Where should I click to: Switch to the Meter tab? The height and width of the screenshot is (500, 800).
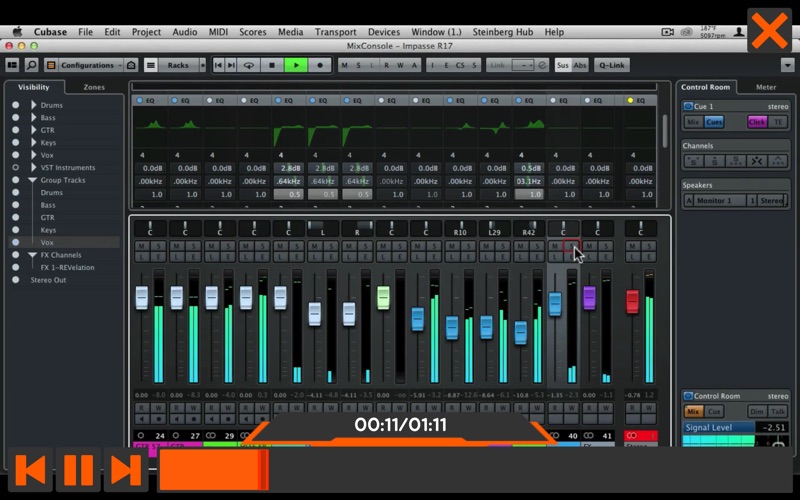[766, 87]
